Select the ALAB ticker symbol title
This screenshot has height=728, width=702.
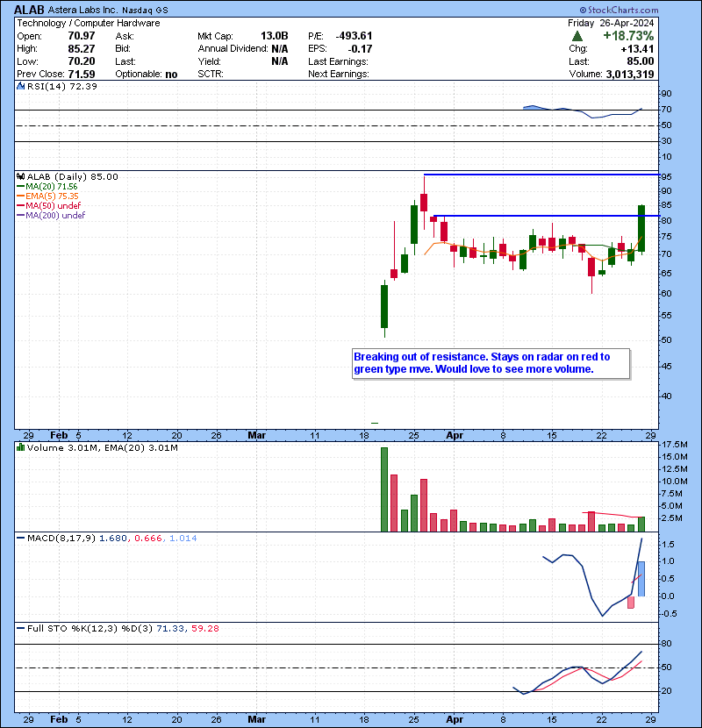click(x=29, y=10)
